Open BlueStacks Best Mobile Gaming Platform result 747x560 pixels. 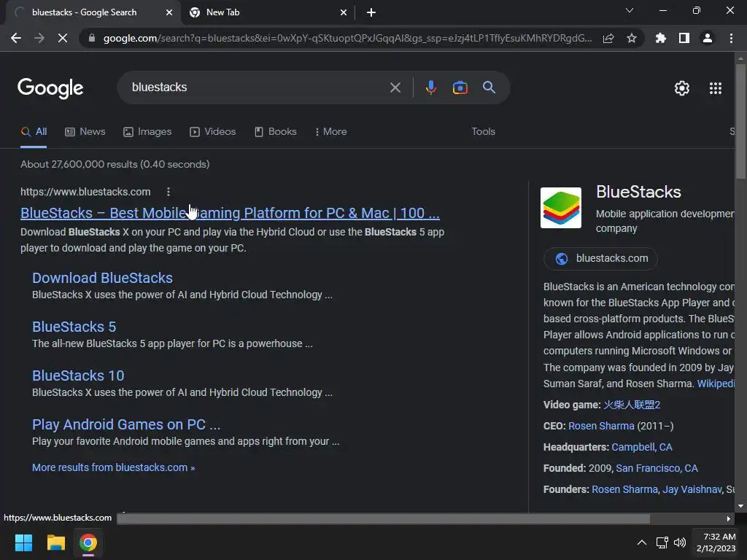point(230,213)
